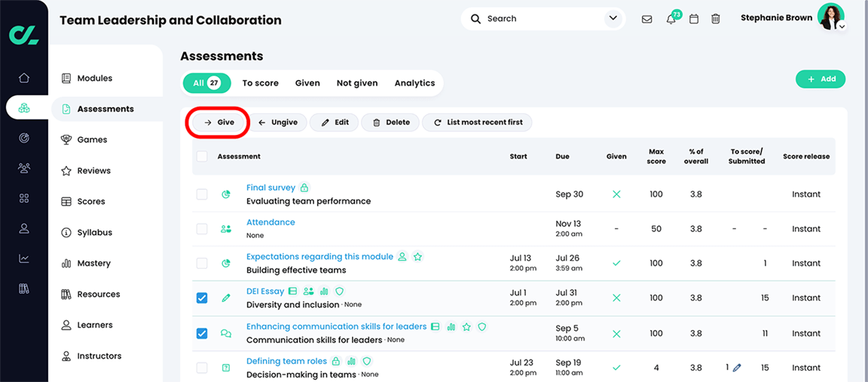The image size is (868, 382).
Task: Open Stephanie Brown profile menu chevron
Action: coord(842,26)
